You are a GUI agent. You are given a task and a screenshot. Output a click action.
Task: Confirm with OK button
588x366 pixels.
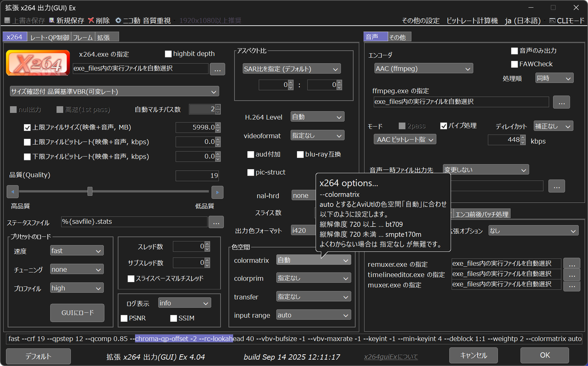pos(545,355)
